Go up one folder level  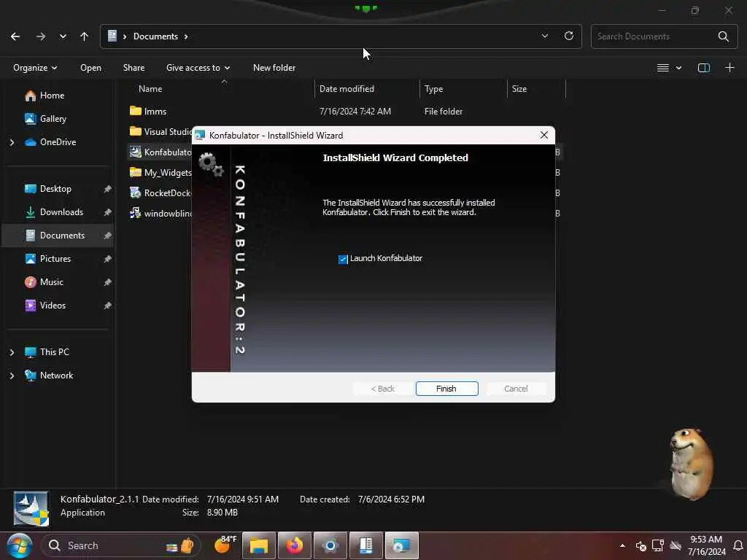(85, 36)
